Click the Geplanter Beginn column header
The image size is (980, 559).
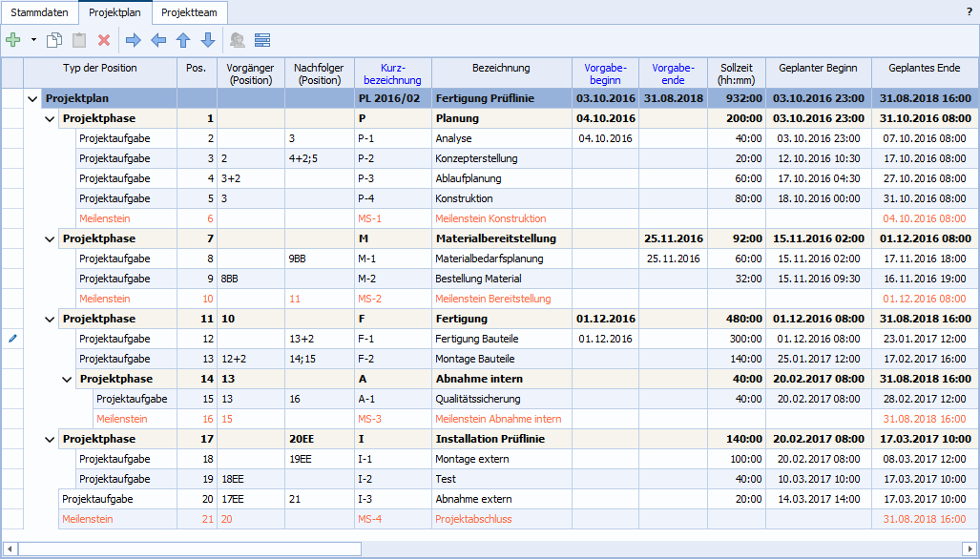pyautogui.click(x=818, y=69)
